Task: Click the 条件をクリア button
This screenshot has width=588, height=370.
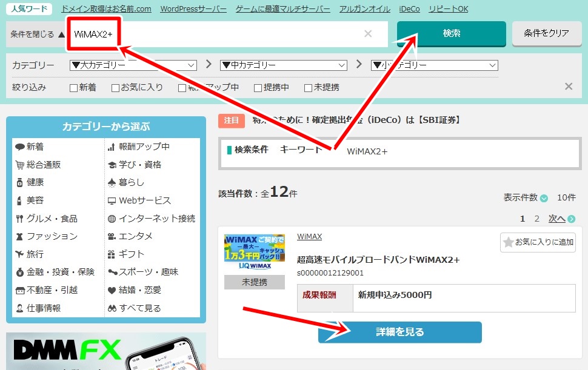Action: click(547, 33)
